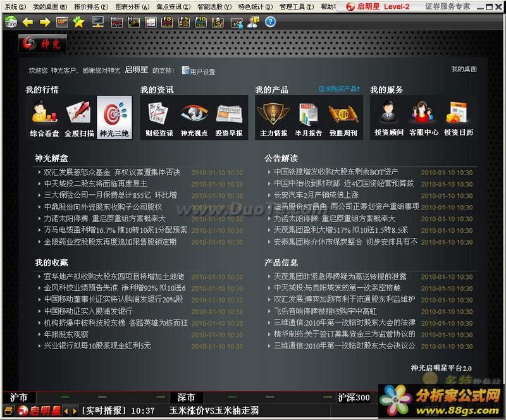Open announcement 安泰集团称介休市煤炭整合
This screenshot has width=506, height=420.
click(x=345, y=242)
